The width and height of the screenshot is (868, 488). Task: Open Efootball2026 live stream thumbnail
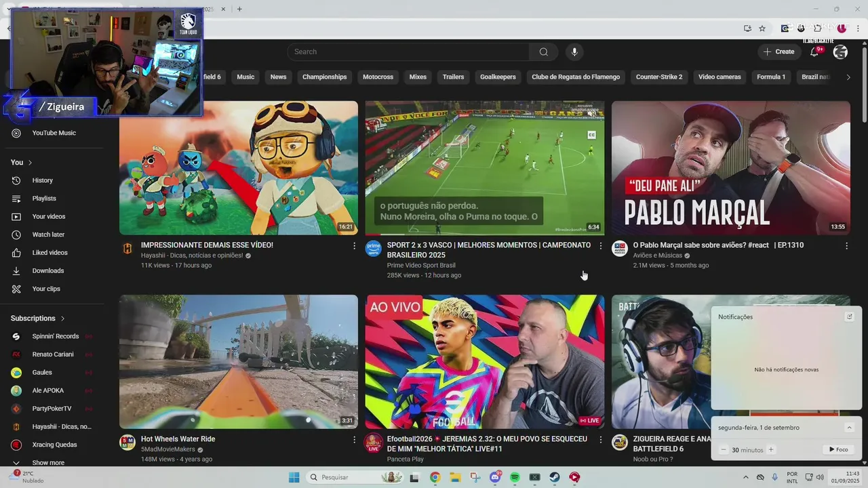tap(485, 361)
